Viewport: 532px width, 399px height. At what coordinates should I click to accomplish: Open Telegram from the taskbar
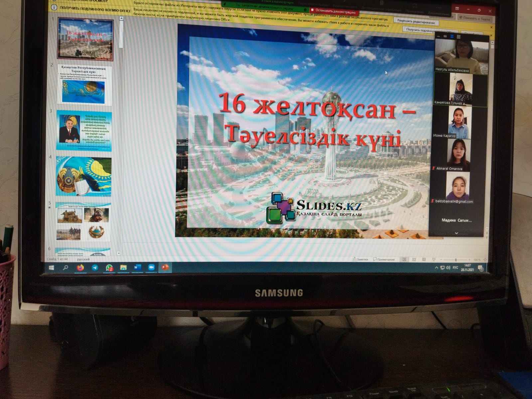click(x=95, y=268)
